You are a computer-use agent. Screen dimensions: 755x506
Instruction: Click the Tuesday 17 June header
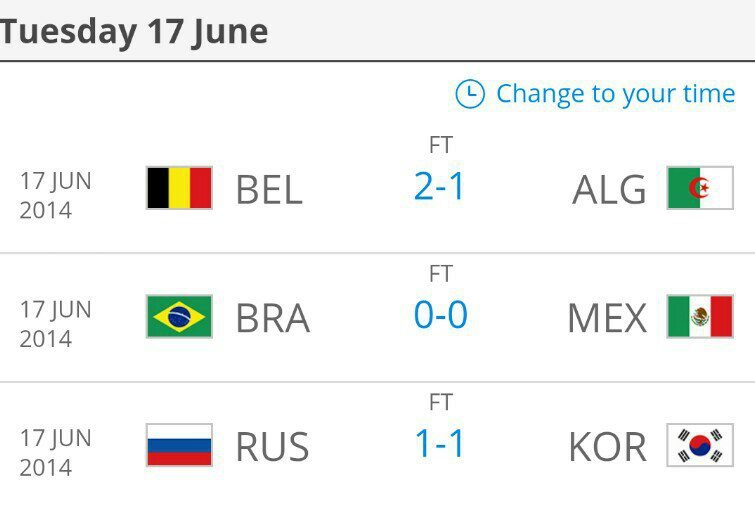[x=134, y=32]
